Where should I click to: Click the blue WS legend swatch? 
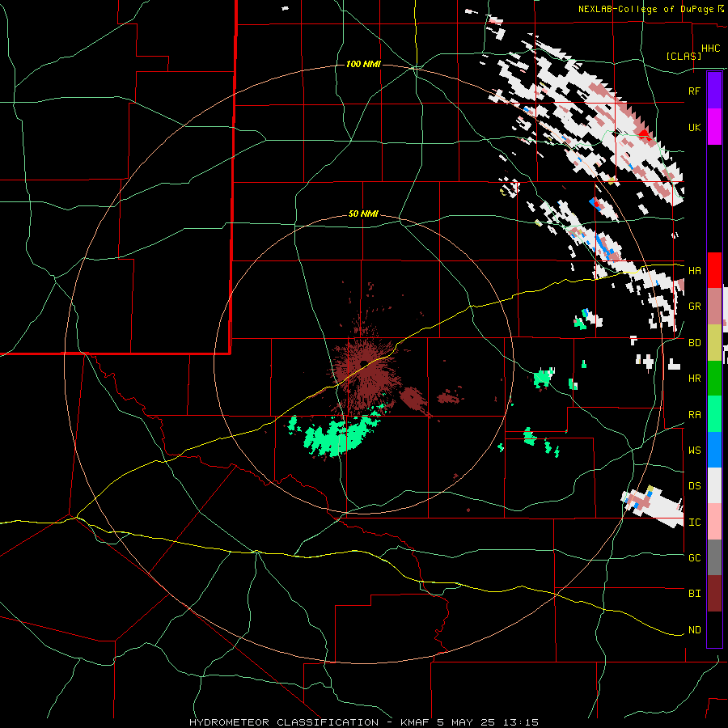714,450
